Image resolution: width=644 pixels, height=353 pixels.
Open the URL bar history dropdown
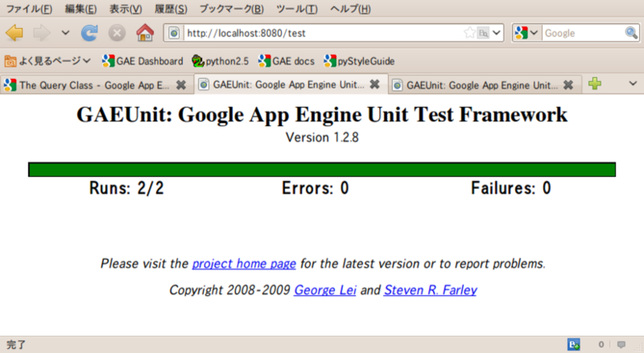click(497, 33)
